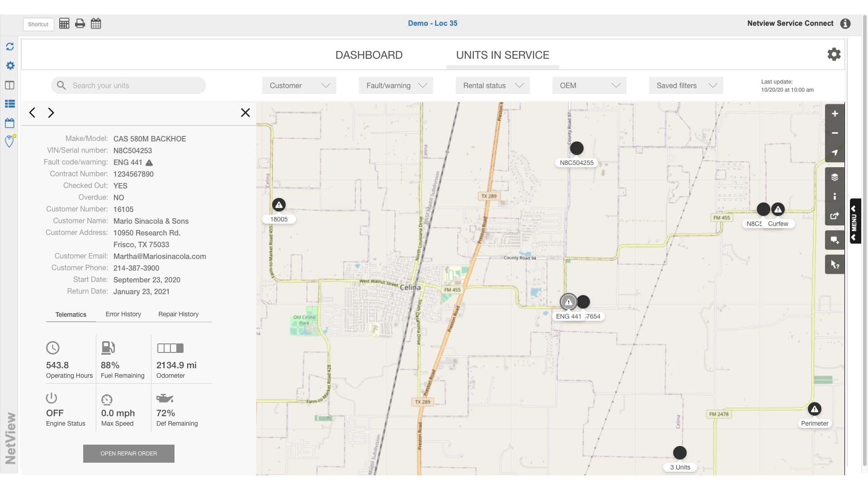Click the printer icon in top toolbar
Viewport: 868px width, 488px height.
pyautogui.click(x=80, y=23)
